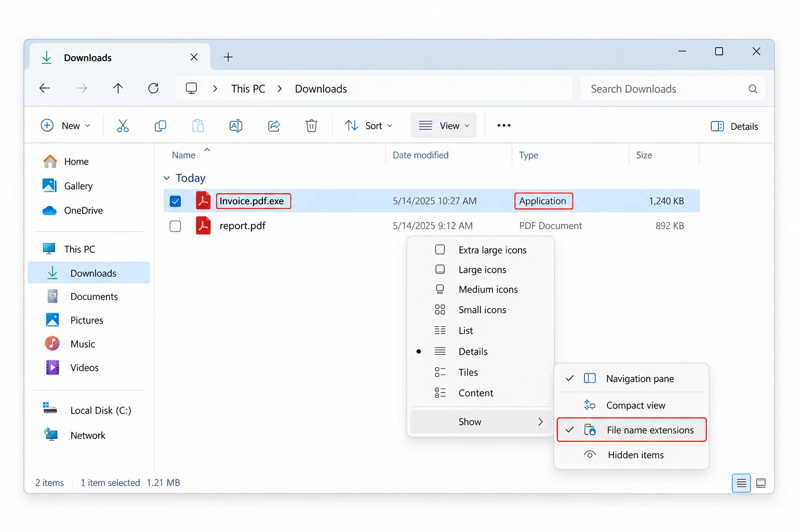Go up one folder level arrow
Image resolution: width=798 pixels, height=532 pixels.
pos(118,88)
